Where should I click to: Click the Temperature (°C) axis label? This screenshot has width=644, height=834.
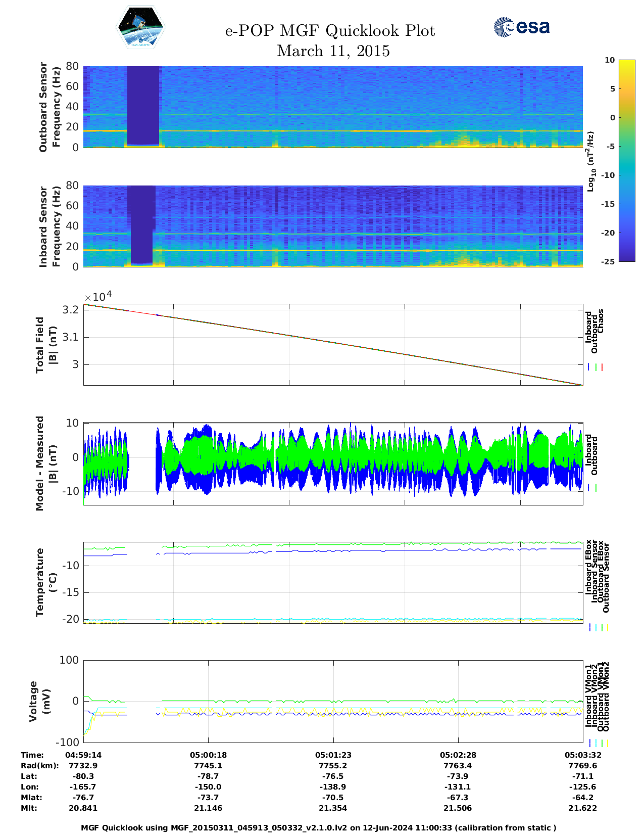[x=46, y=582]
